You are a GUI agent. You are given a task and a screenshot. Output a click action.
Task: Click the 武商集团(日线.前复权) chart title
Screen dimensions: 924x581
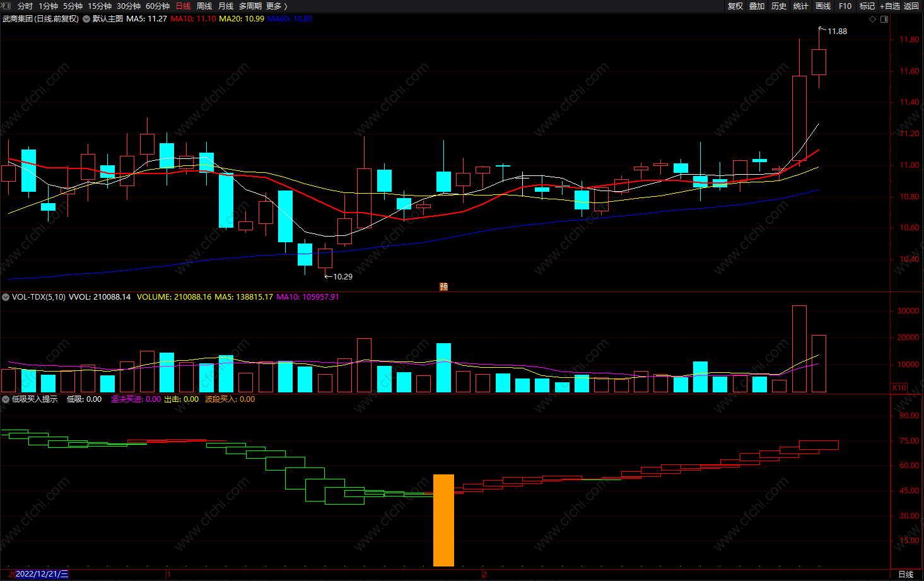tap(41, 19)
